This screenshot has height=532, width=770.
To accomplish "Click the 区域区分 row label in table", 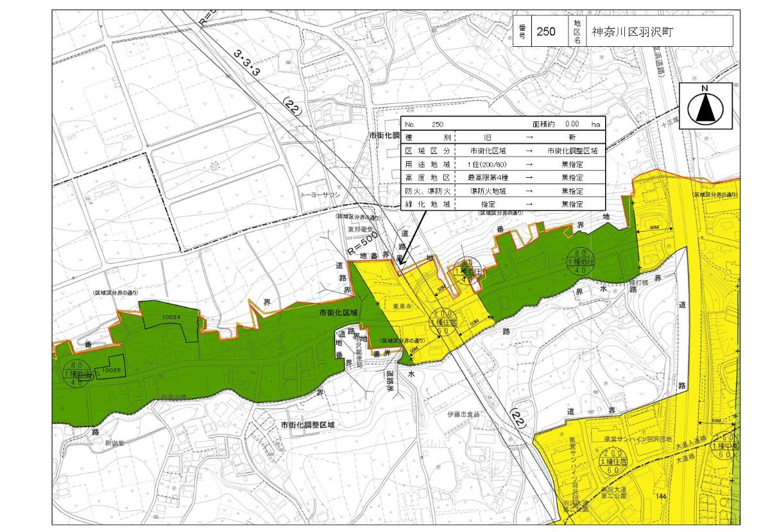I will click(427, 151).
